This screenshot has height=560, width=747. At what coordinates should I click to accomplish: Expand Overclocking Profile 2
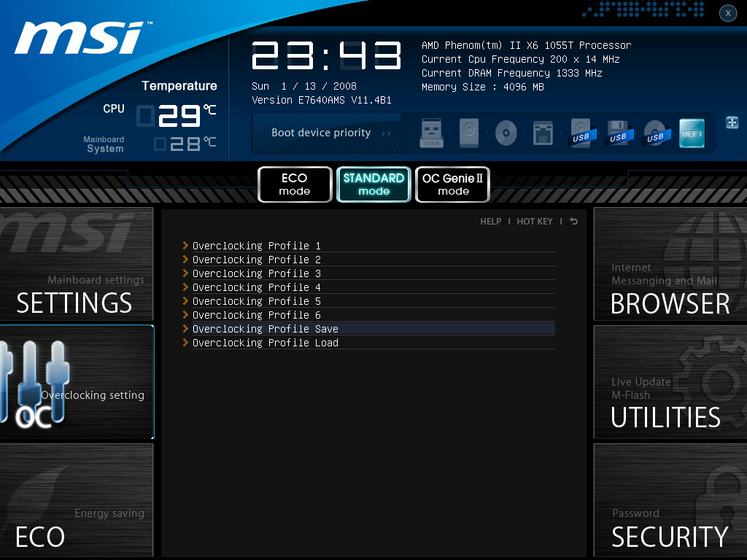click(368, 260)
